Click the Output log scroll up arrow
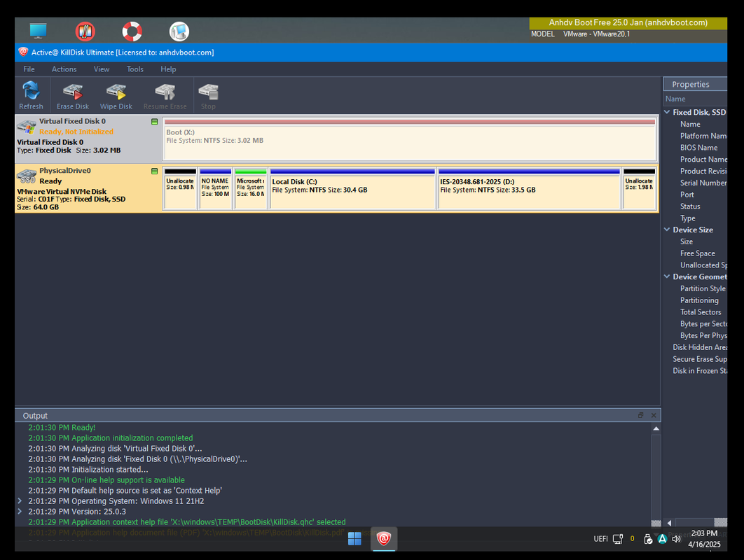 pyautogui.click(x=656, y=428)
